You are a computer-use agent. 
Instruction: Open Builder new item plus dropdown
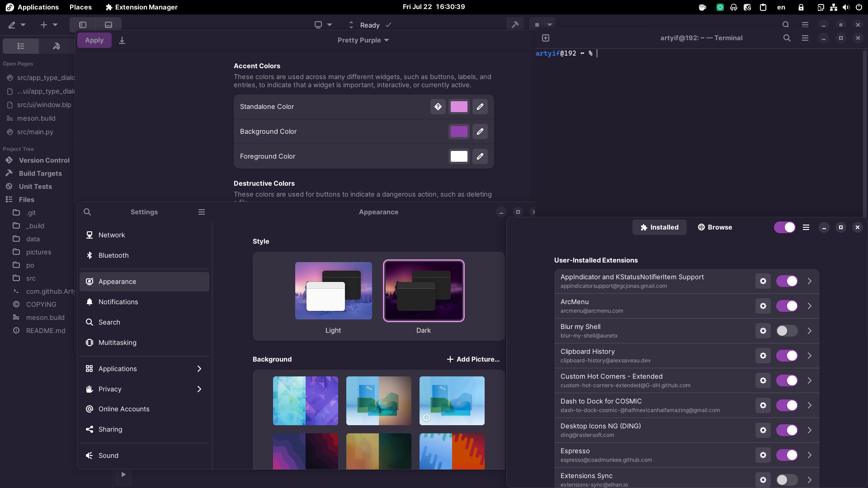(49, 25)
